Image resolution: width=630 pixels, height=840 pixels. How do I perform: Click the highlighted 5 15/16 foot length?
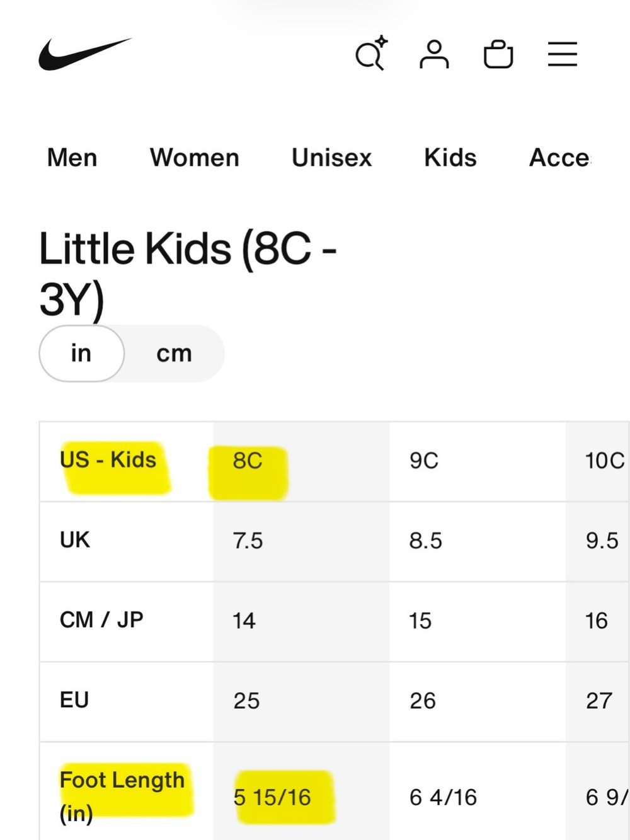click(272, 798)
